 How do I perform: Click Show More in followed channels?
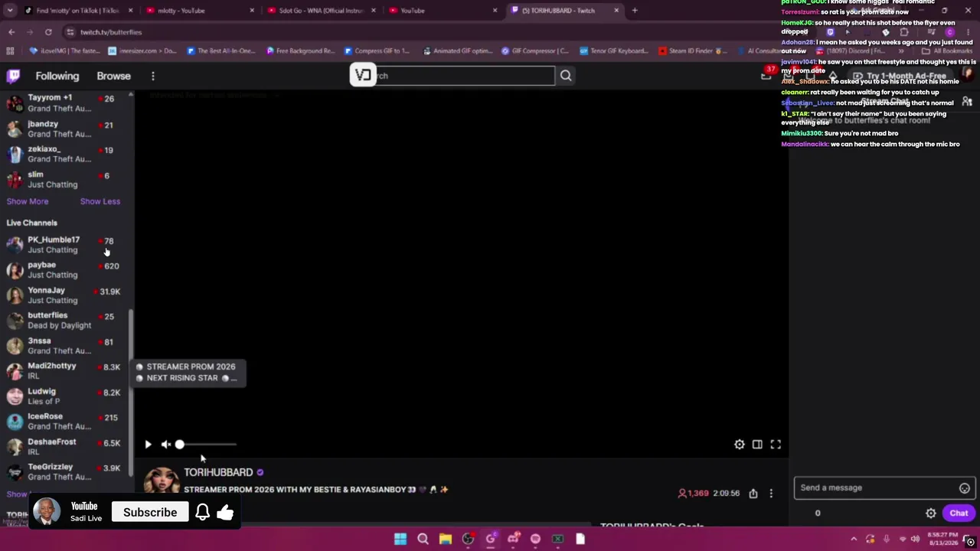point(28,201)
